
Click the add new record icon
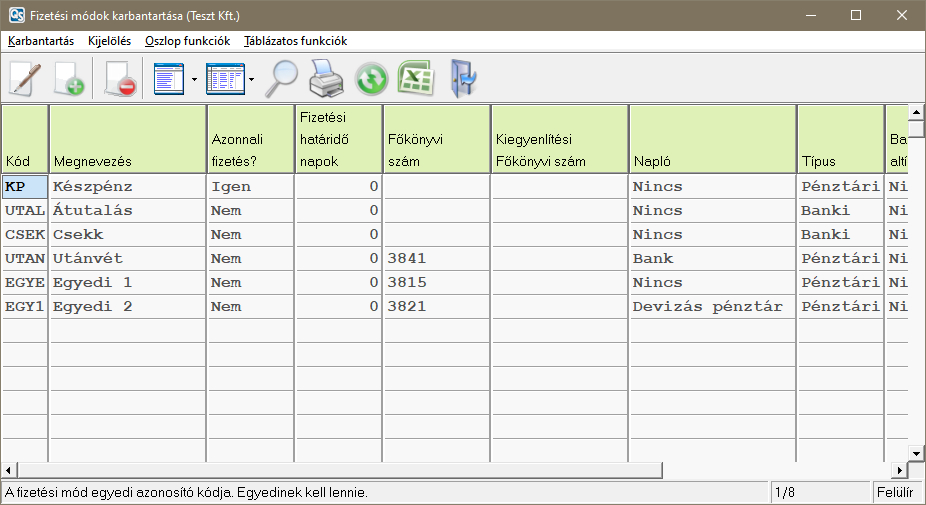tap(69, 78)
